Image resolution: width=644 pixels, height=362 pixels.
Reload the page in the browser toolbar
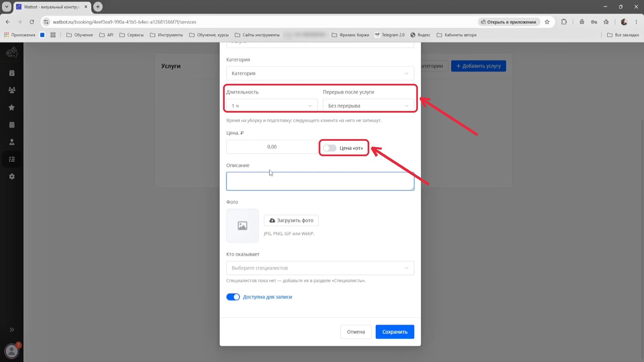[x=32, y=22]
